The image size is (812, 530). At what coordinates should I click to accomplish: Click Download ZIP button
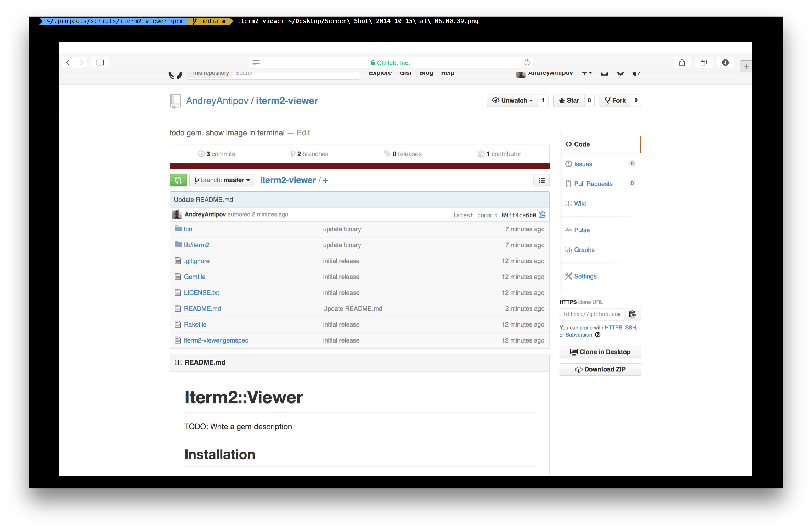point(600,369)
